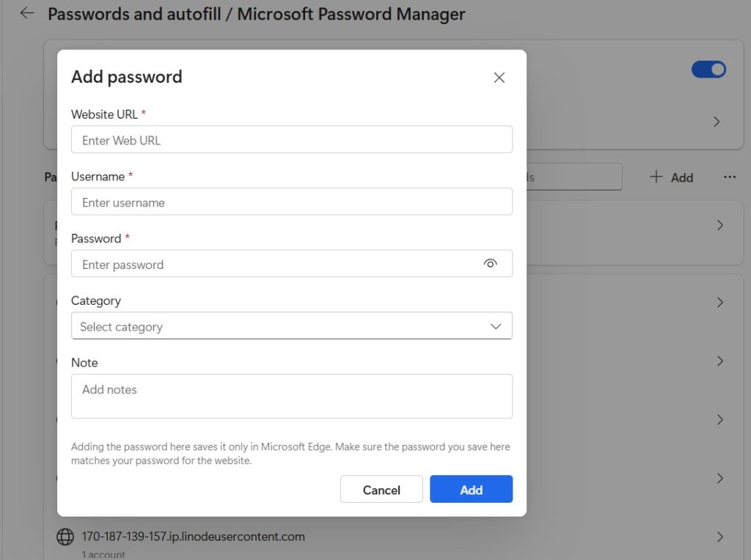Image resolution: width=751 pixels, height=560 pixels.
Task: Click the Add notes text area
Action: click(x=292, y=396)
